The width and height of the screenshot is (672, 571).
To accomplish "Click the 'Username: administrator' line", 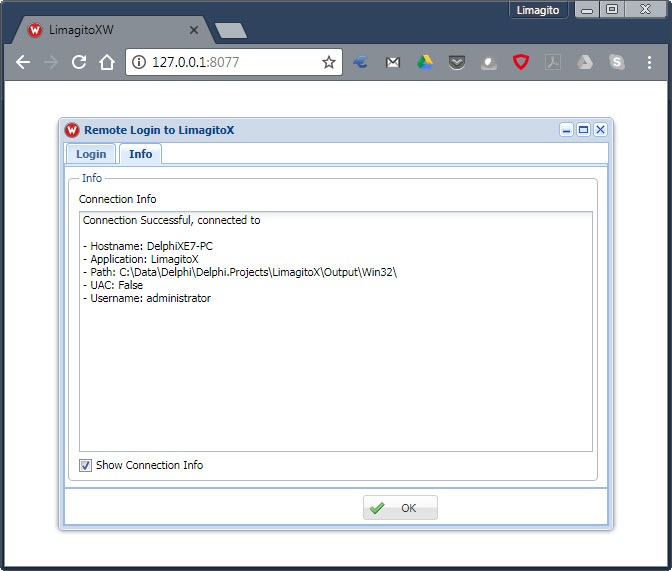I will coord(147,298).
